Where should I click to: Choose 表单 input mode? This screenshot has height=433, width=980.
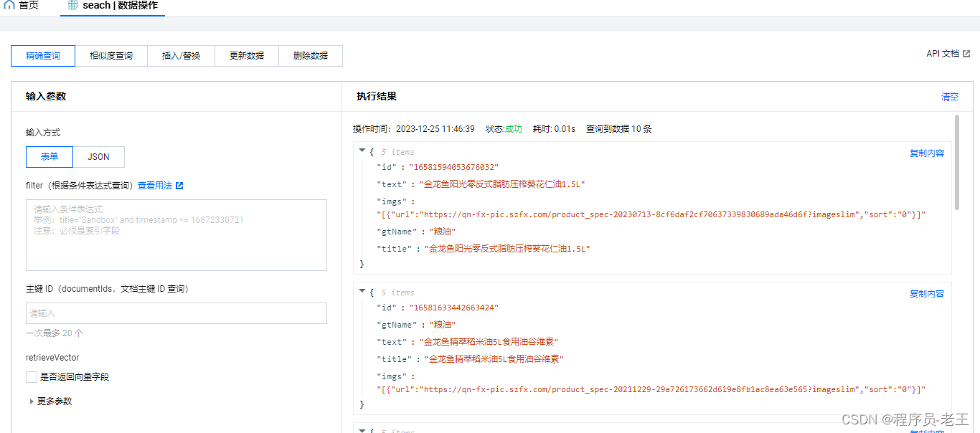[50, 157]
